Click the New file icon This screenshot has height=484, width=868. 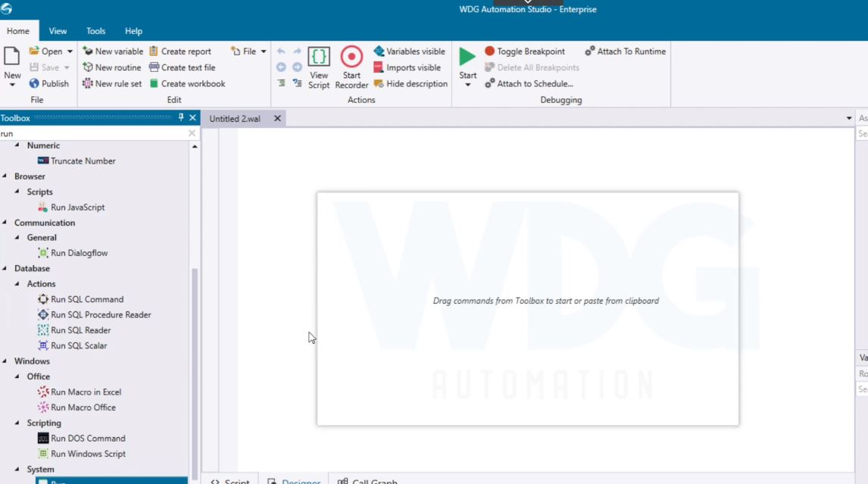coord(11,57)
